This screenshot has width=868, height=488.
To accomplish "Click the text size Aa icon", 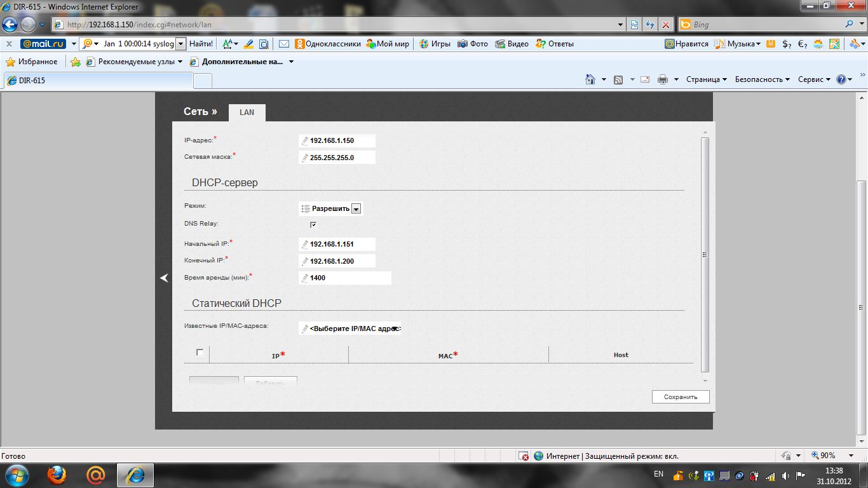I will tap(229, 44).
